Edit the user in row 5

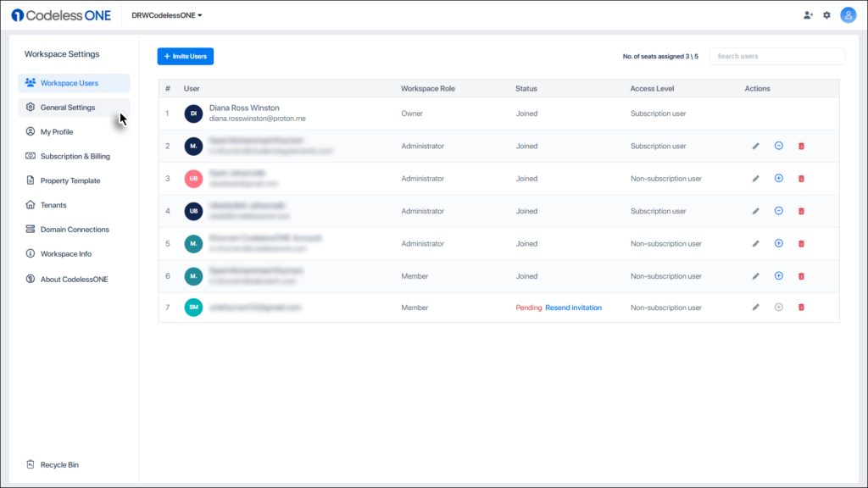coord(755,244)
